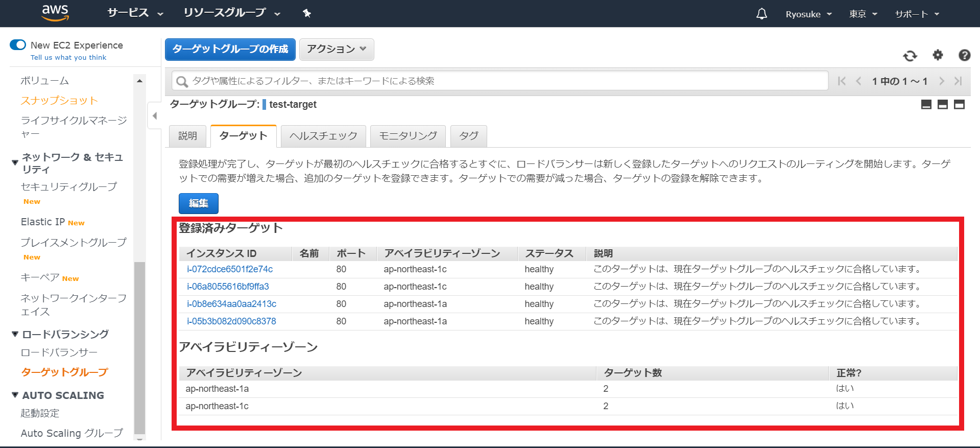This screenshot has height=448, width=980.
Task: Open the notifications bell
Action: (x=761, y=14)
